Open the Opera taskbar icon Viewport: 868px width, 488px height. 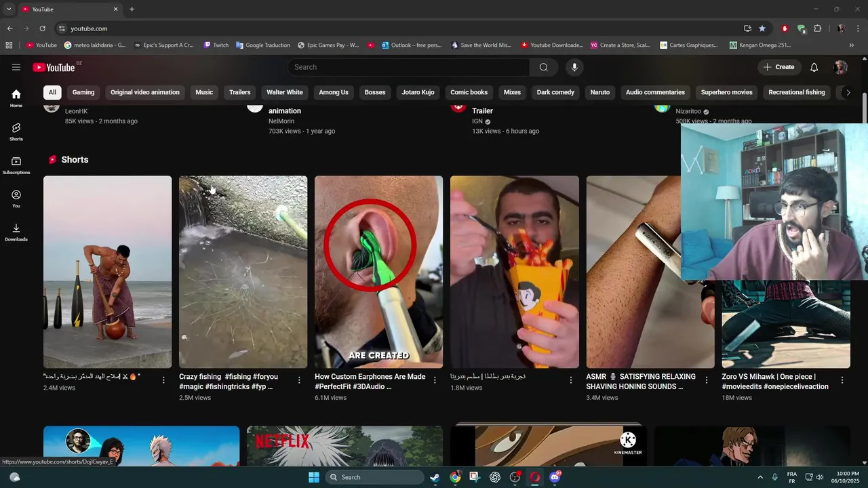(x=535, y=477)
